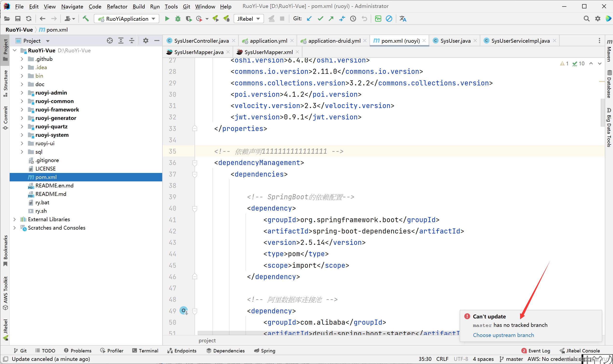Fold dependencyManagement block at line 36
This screenshot has height=364, width=613.
[x=195, y=163]
